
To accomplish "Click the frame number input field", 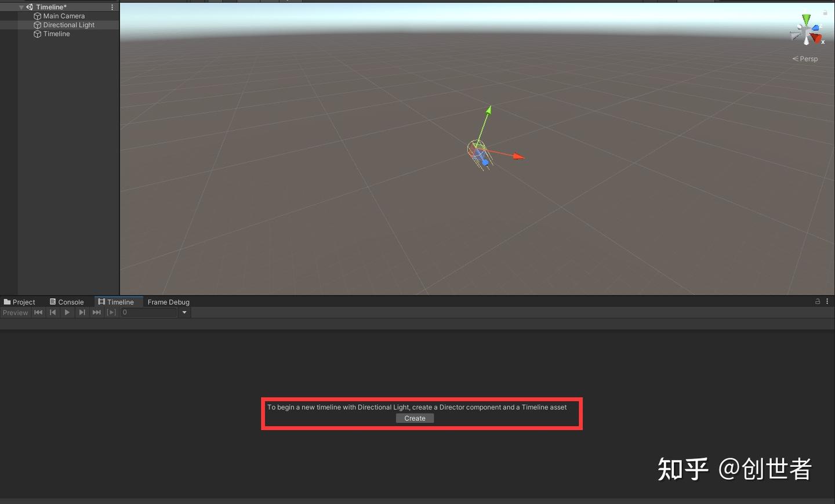I will pos(148,313).
